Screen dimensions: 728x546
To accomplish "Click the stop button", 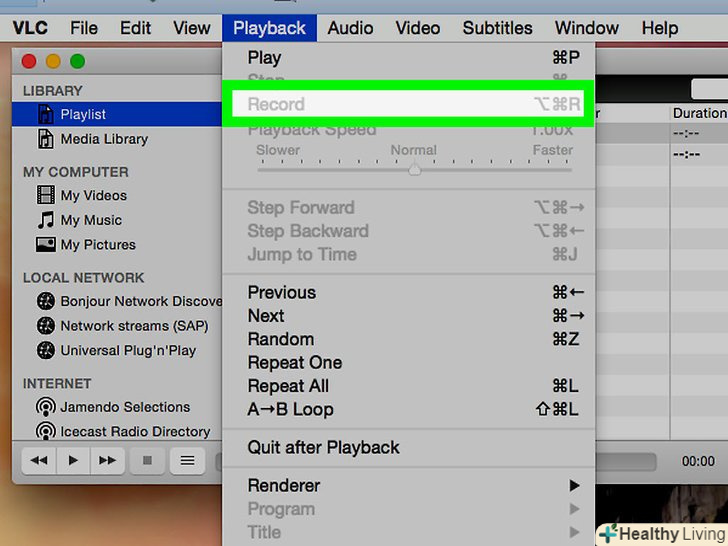I will pos(147,461).
